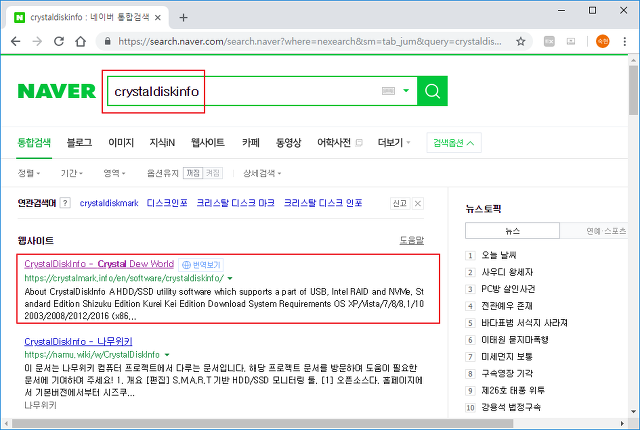Open CrystalDiskInfo - Crystal Dew World result
This screenshot has width=640, height=430.
99,264
